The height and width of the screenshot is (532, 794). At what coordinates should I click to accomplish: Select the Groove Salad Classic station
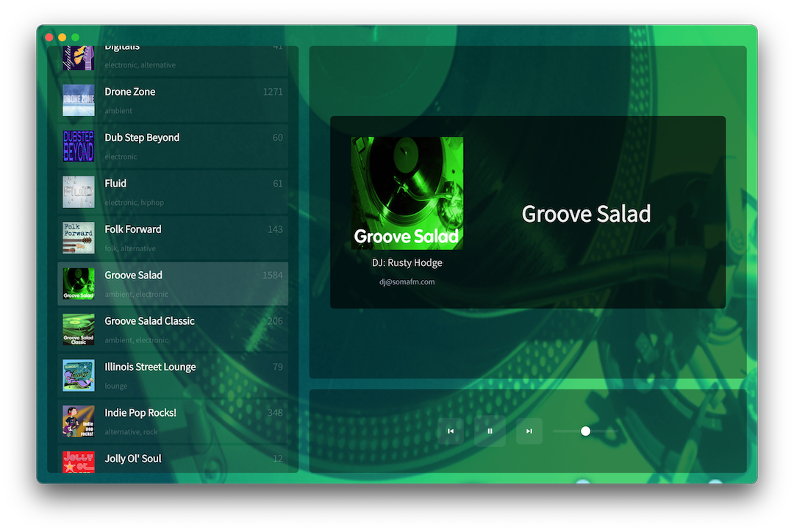point(173,329)
